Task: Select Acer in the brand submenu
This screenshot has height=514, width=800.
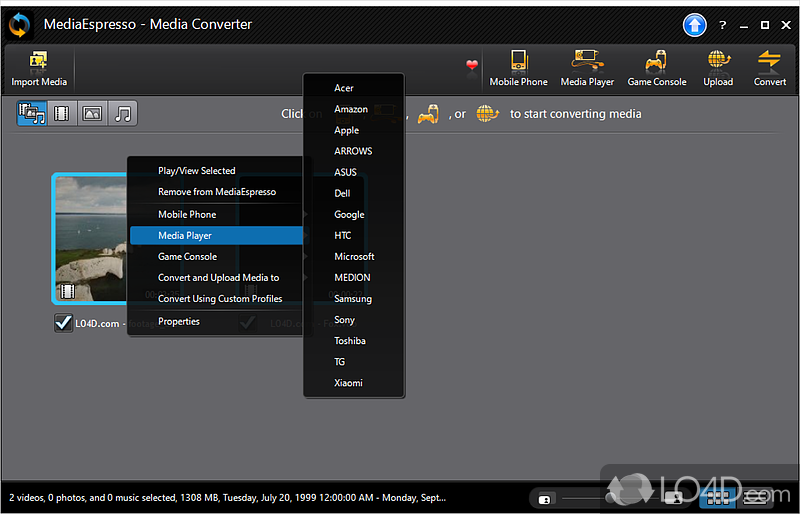Action: pyautogui.click(x=354, y=88)
